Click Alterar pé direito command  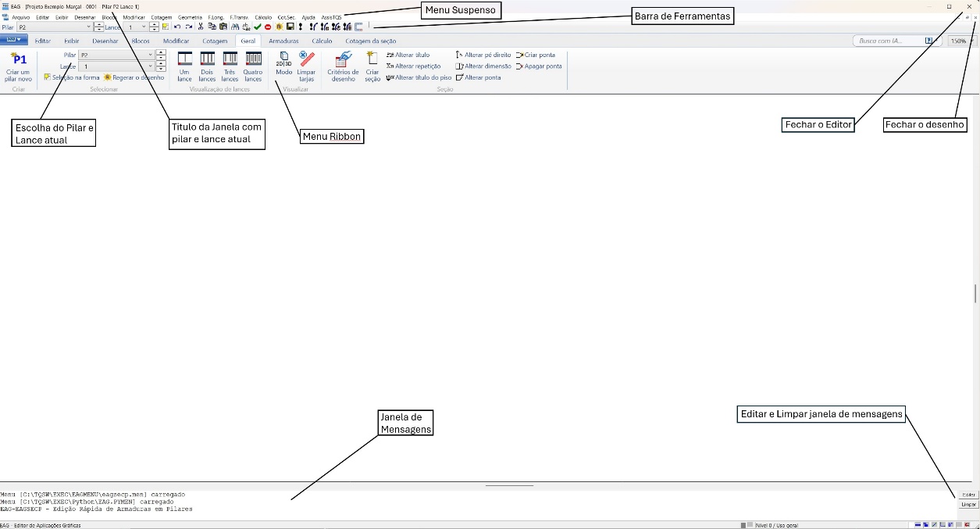[x=483, y=55]
